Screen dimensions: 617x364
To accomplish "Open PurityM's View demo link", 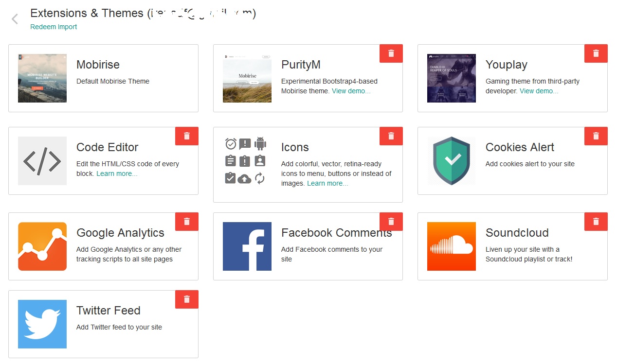I will [351, 91].
